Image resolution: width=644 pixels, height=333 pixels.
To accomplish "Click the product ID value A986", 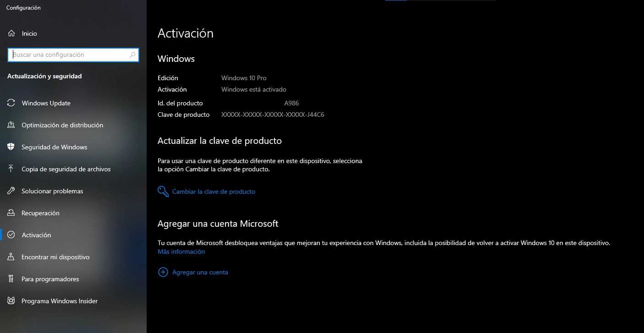I will 292,103.
